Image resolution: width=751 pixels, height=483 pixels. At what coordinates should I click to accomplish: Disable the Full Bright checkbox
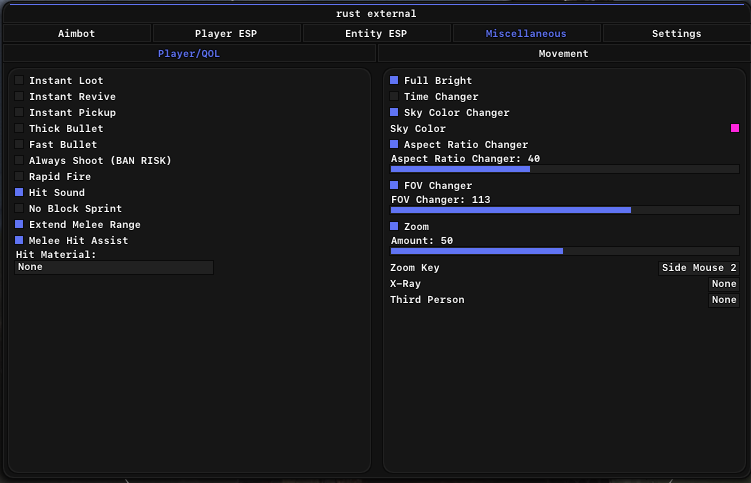[394, 80]
